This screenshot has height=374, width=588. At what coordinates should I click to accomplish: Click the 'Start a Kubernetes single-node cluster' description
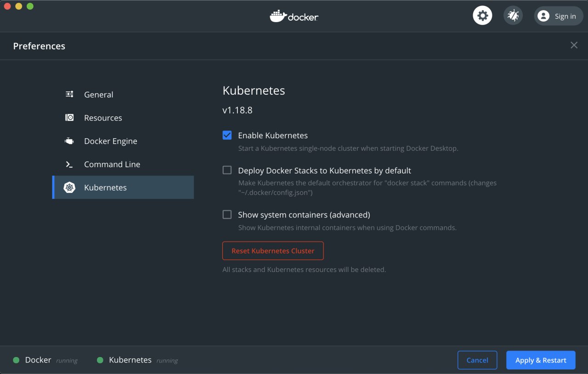[x=348, y=148]
